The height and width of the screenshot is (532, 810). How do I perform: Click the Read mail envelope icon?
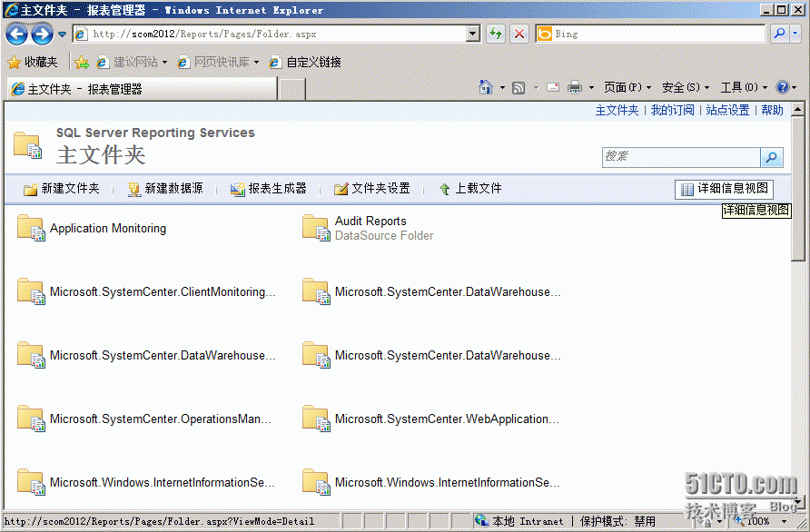(553, 87)
